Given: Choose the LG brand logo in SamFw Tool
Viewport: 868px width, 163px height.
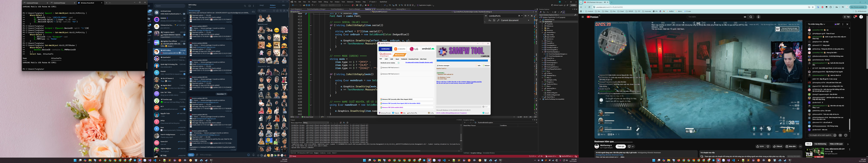Looking at the screenshot, I should pyautogui.click(x=414, y=49).
